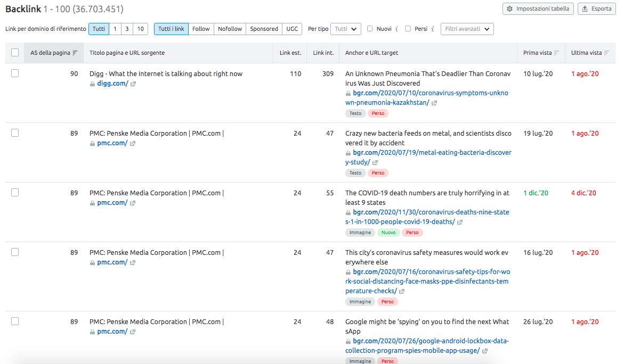Viewport: 624px width, 364px height.
Task: Enable the Nuovi checkbox filter
Action: pyautogui.click(x=370, y=29)
